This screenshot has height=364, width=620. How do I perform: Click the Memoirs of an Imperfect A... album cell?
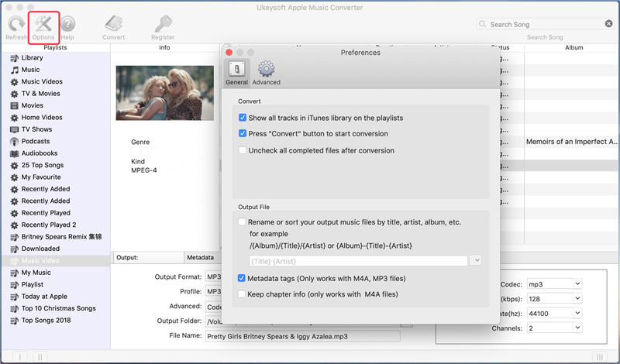[x=572, y=142]
